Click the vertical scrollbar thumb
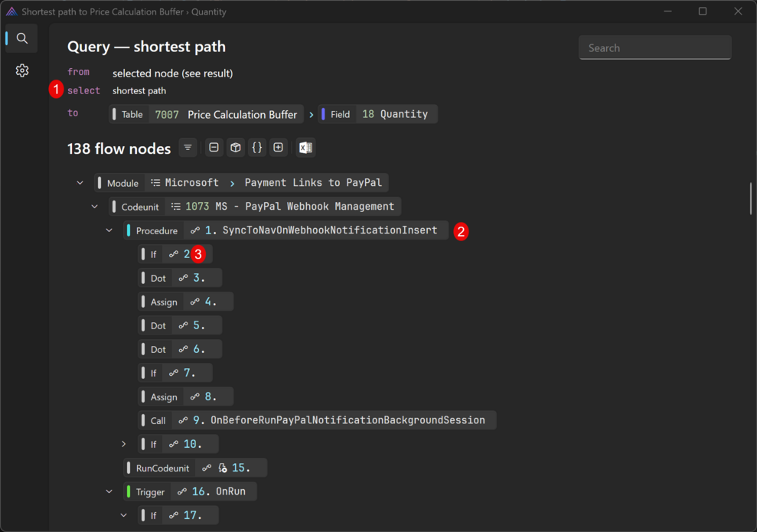The height and width of the screenshot is (532, 757). (x=751, y=198)
